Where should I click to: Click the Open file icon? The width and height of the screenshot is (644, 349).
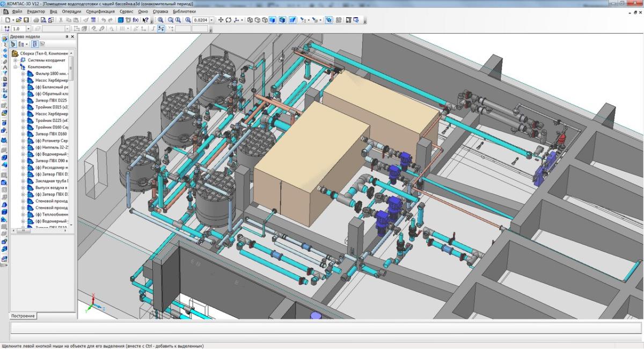[18, 20]
